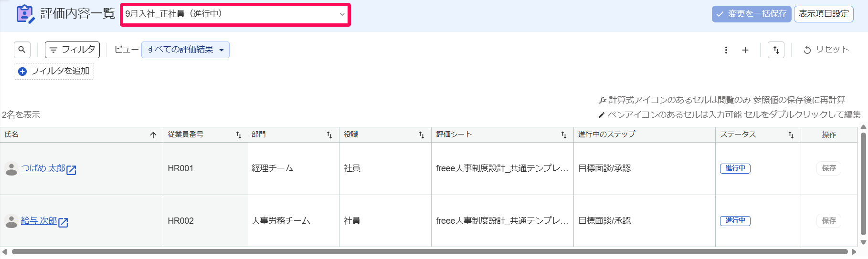This screenshot has width=868, height=259.
Task: Click avatar icon of 給与 次郎
Action: (x=11, y=221)
